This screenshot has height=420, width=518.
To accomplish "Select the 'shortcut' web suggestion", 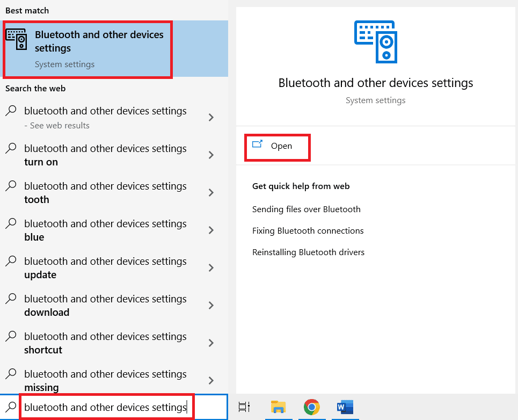I will click(x=114, y=343).
